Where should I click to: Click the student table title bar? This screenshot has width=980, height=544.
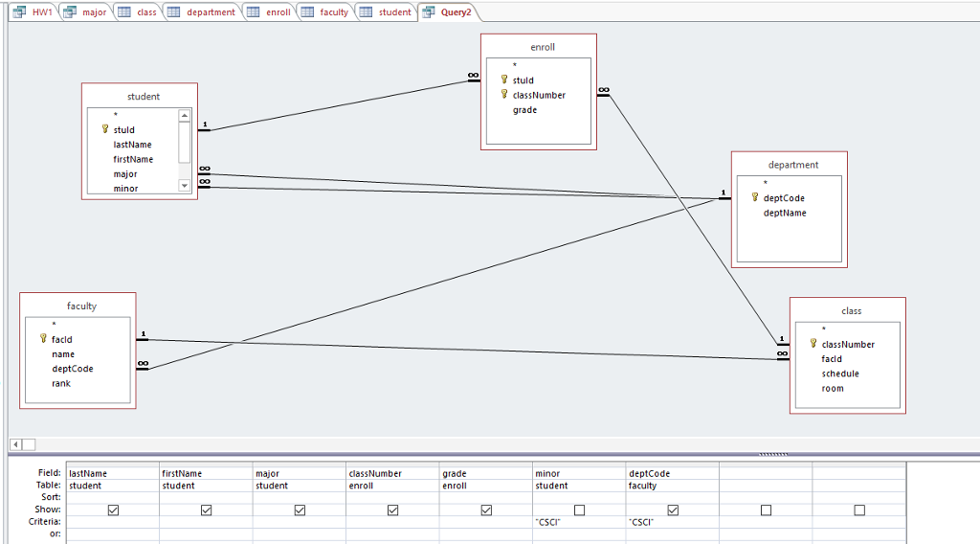140,97
